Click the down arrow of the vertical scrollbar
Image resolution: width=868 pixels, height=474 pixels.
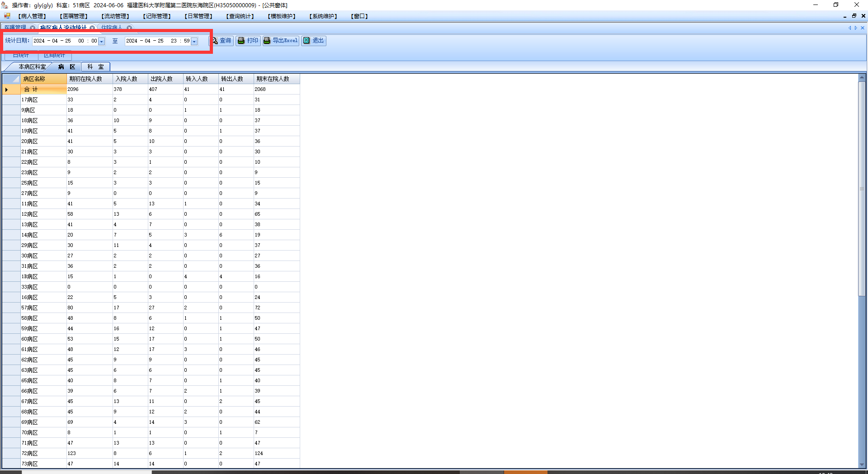click(x=862, y=465)
